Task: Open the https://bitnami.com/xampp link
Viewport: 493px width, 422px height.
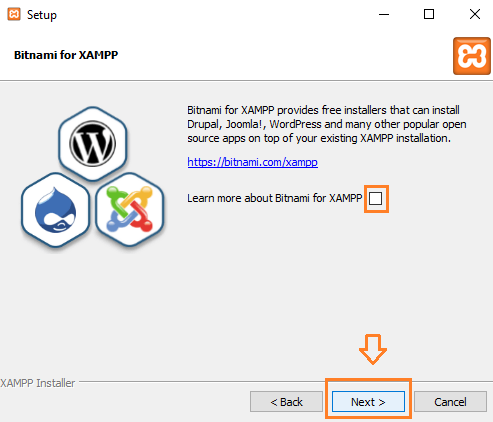Action: tap(252, 162)
